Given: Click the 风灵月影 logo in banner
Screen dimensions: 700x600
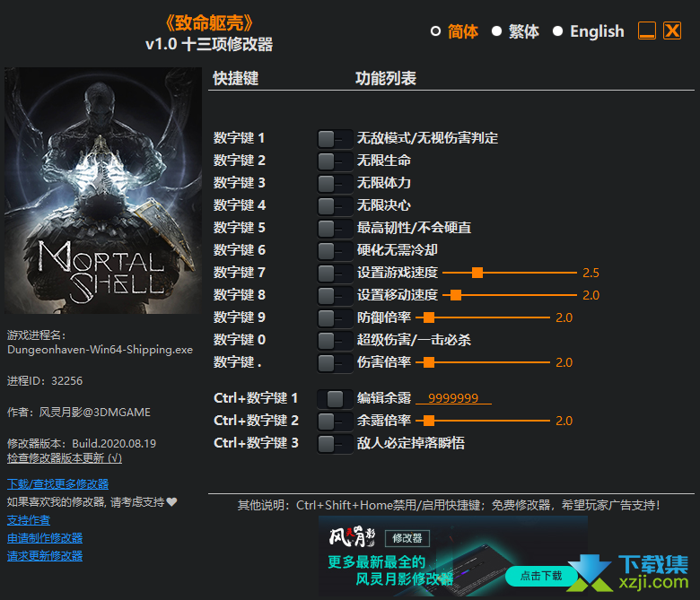Looking at the screenshot, I should coord(352,536).
